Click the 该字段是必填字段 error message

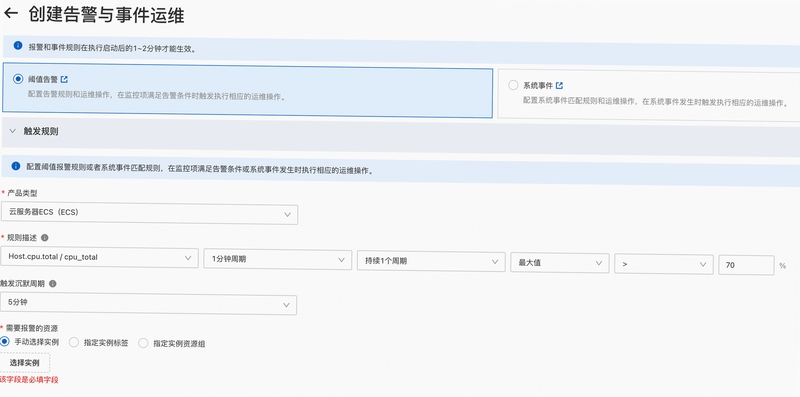point(29,380)
